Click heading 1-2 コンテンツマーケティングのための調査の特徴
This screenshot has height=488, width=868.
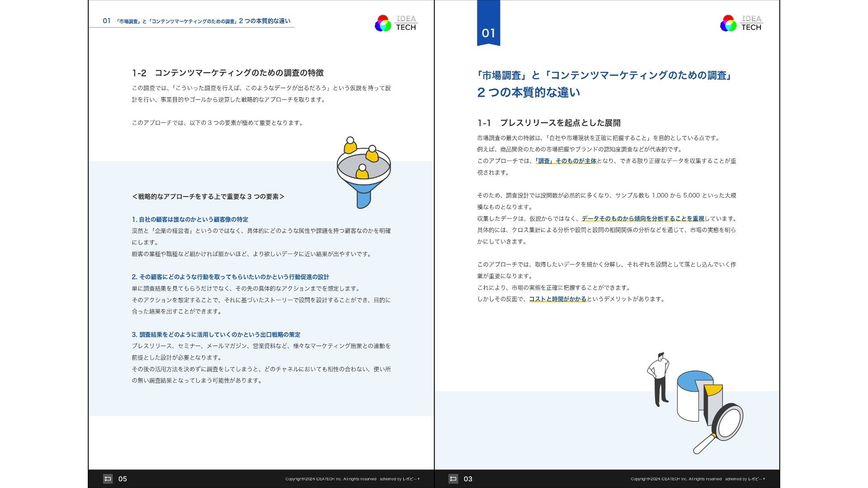228,73
